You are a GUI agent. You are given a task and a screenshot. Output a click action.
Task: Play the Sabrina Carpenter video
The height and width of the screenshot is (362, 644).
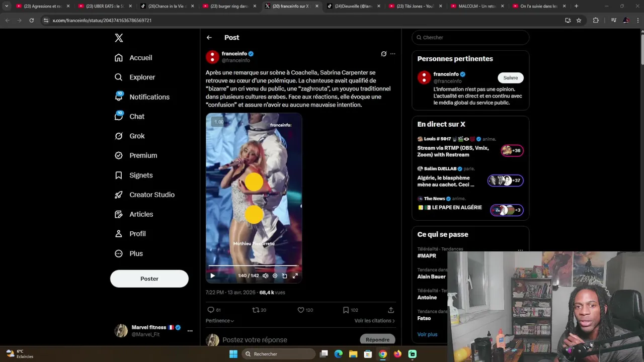click(x=212, y=276)
